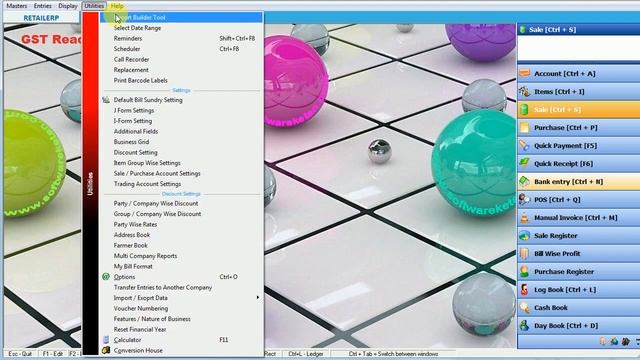The width and height of the screenshot is (640, 360).
Task: Click the Day Book icon
Action: pos(524,325)
